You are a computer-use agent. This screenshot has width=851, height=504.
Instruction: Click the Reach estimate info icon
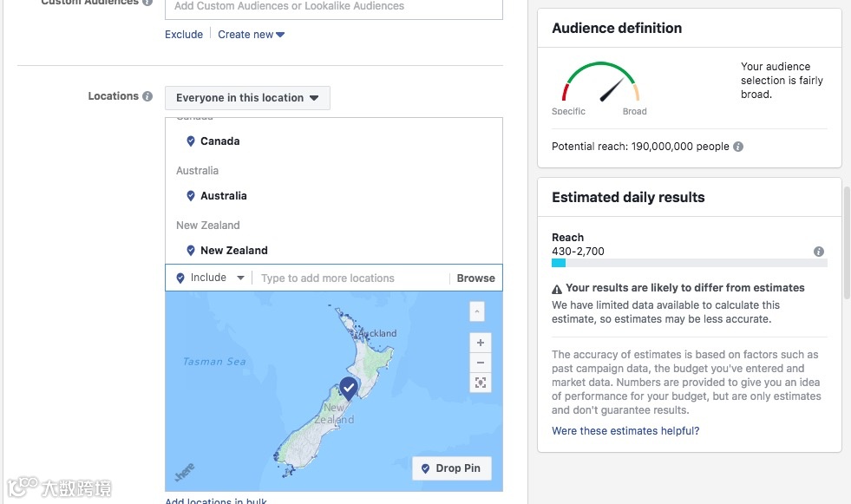pos(818,252)
